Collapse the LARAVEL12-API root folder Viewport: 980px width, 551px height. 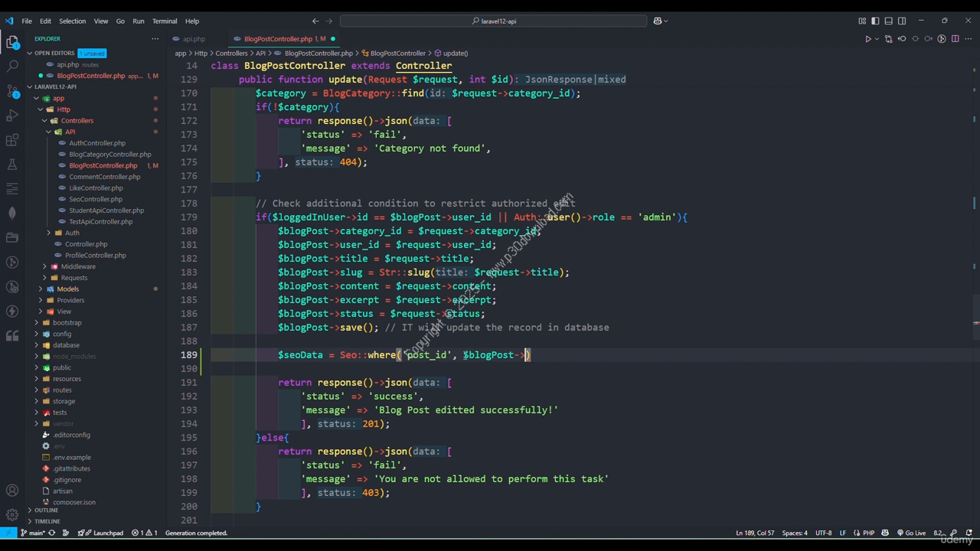(55, 86)
